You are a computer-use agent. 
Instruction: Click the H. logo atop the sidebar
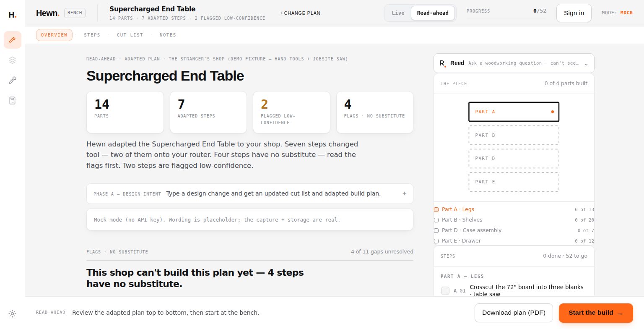[x=12, y=15]
